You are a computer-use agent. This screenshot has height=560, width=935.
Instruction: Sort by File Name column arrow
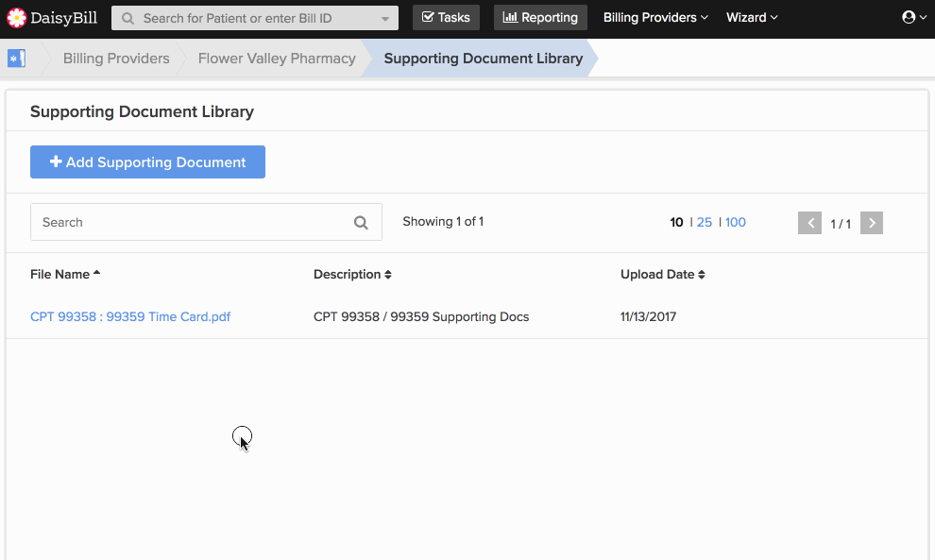coord(96,273)
